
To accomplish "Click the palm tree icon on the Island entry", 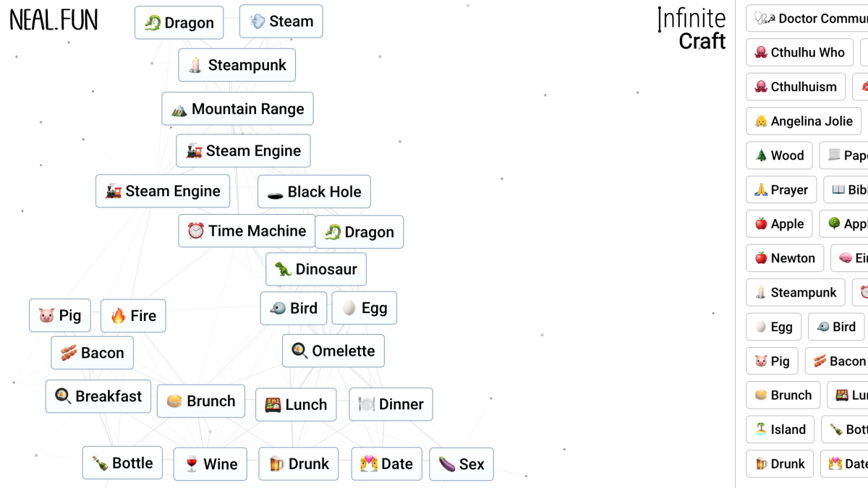I will 759,429.
